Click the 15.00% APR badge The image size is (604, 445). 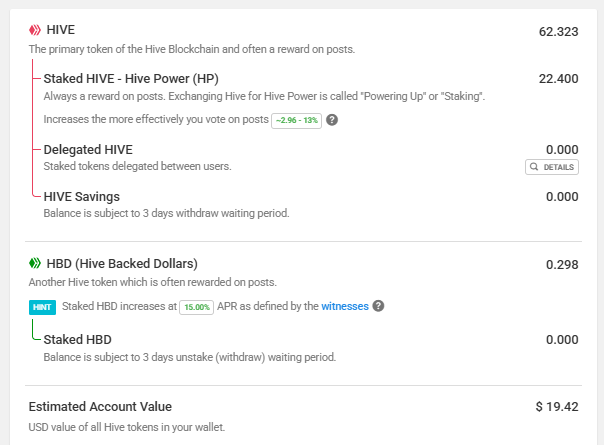tap(196, 307)
